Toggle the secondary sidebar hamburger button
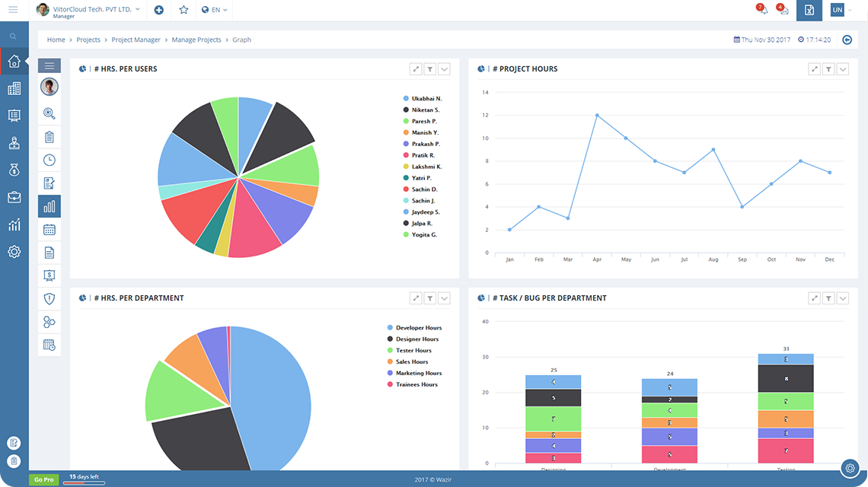This screenshot has width=868, height=487. click(x=49, y=65)
